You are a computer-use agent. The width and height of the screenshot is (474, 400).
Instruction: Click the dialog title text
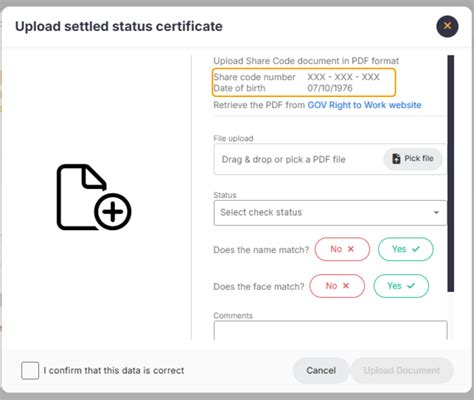point(119,26)
